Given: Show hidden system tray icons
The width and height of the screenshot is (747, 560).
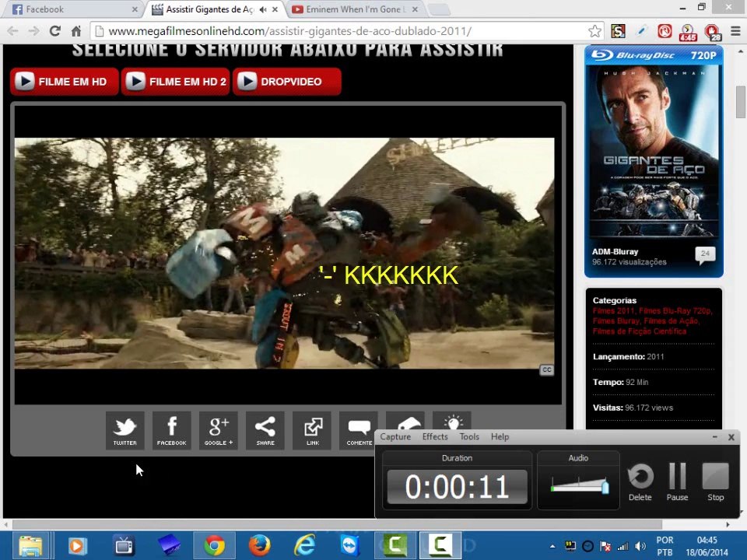Looking at the screenshot, I should coord(552,546).
